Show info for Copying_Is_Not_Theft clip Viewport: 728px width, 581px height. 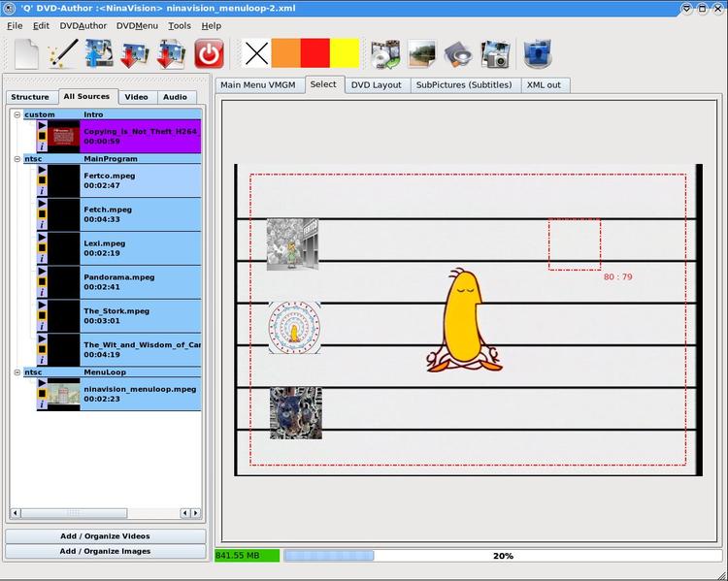(42, 146)
